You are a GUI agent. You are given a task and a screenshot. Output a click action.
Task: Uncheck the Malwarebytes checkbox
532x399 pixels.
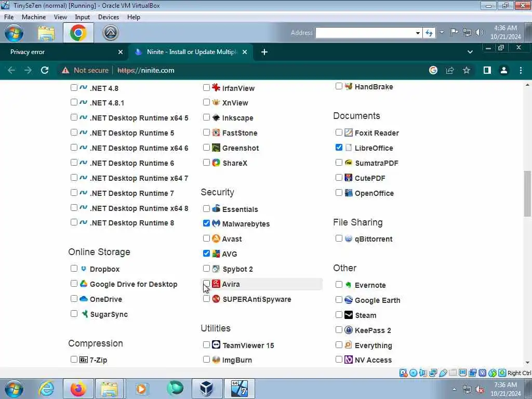click(206, 223)
